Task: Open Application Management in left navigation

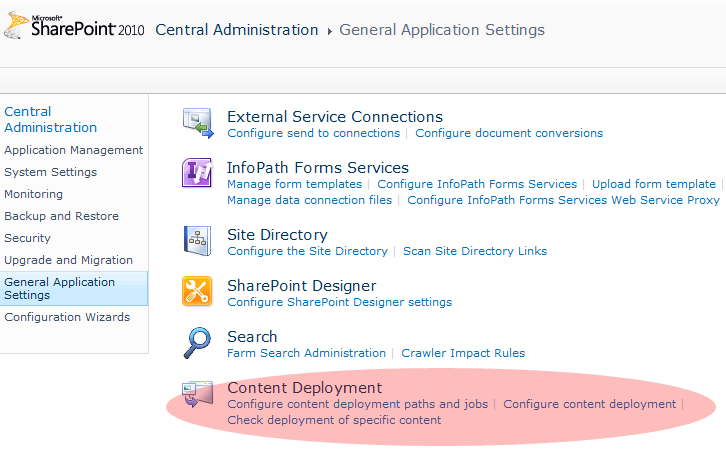Action: coord(74,150)
